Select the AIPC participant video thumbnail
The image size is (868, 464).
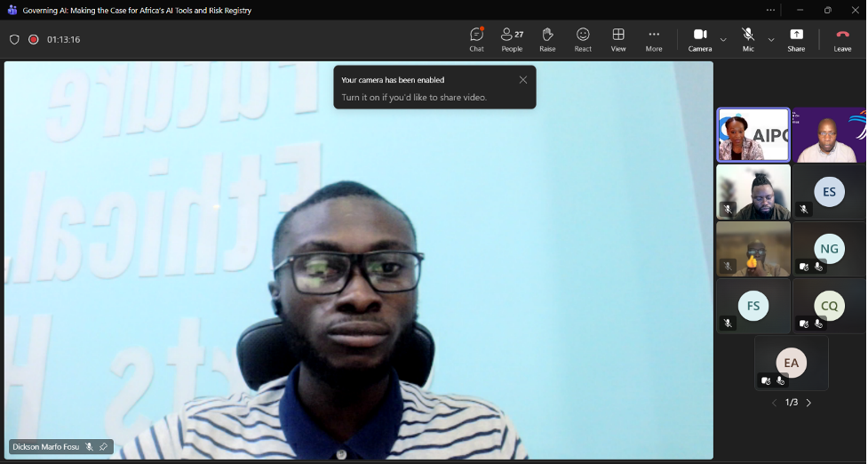coord(753,135)
